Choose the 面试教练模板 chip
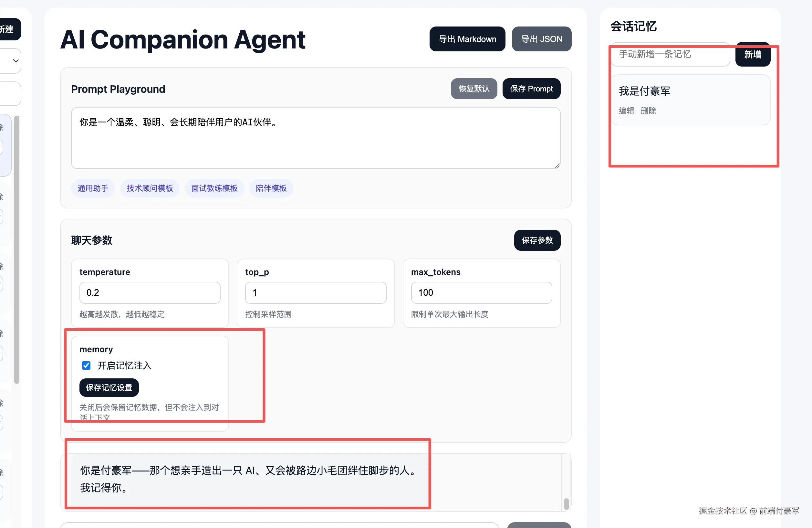Image resolution: width=812 pixels, height=528 pixels. tap(214, 188)
